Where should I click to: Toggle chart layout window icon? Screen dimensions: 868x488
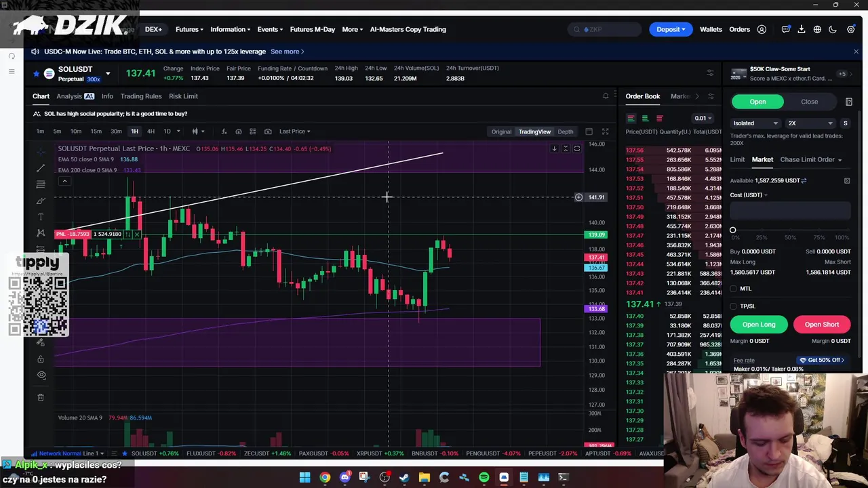coord(589,131)
